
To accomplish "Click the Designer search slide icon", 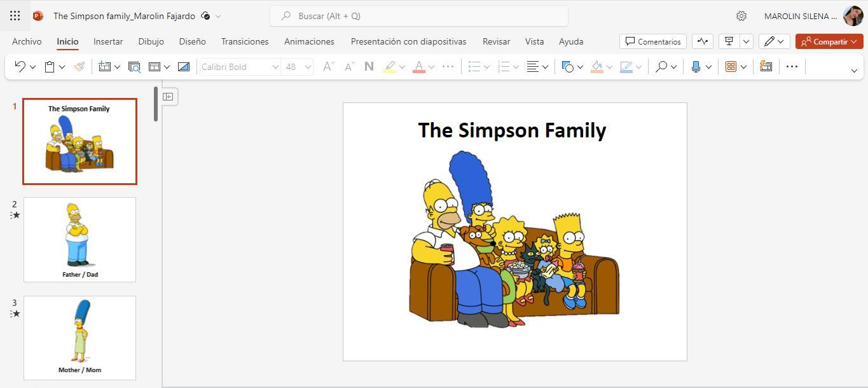I will pyautogui.click(x=134, y=66).
